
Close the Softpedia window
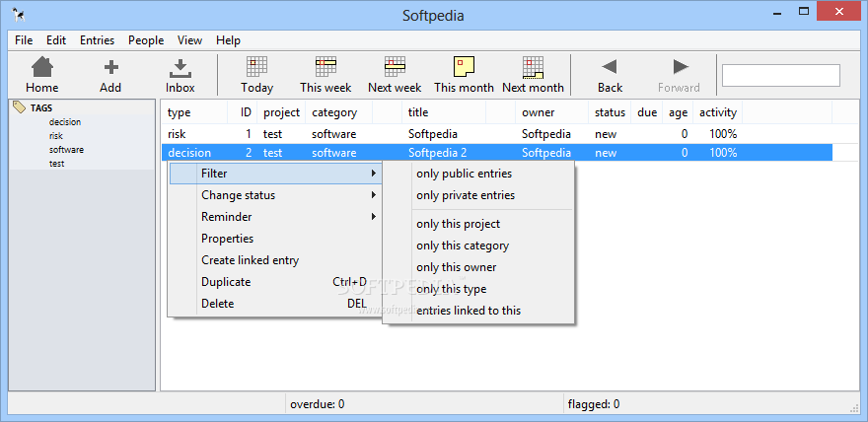pos(839,11)
